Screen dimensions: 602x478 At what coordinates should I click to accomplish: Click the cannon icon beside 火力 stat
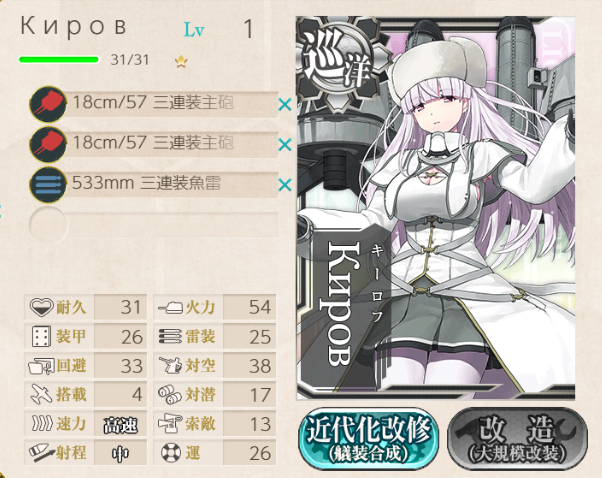point(170,307)
